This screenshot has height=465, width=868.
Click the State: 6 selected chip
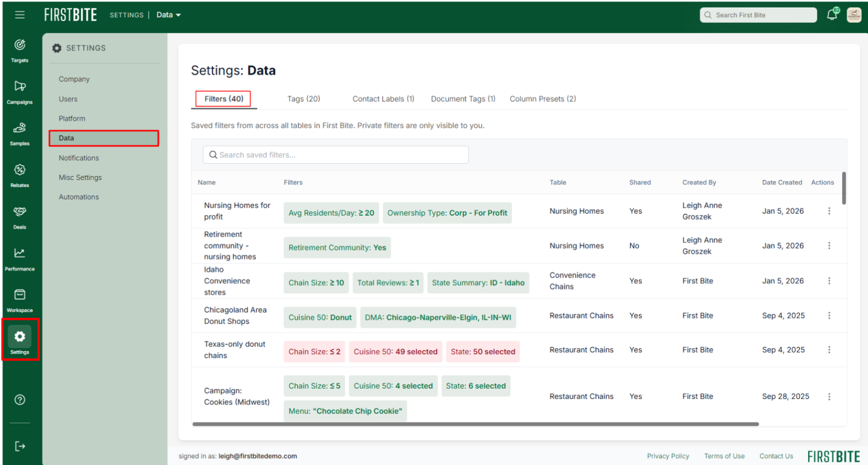475,386
